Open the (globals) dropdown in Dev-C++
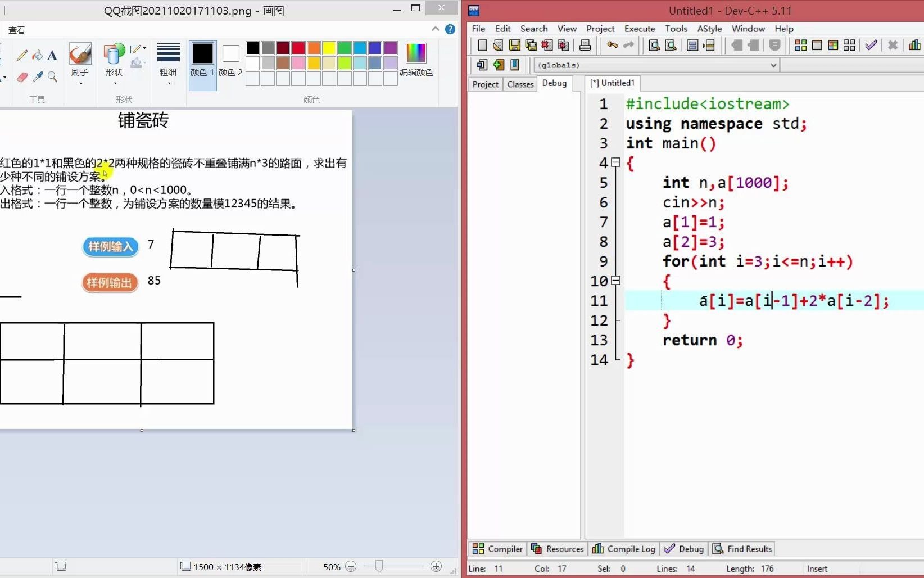The height and width of the screenshot is (578, 924). [774, 65]
